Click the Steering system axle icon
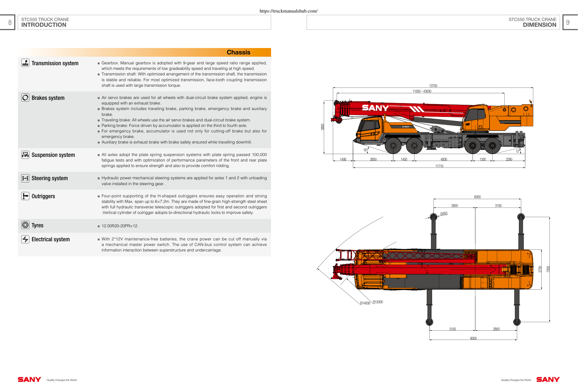Viewport: 578px width, 392px height. tap(25, 178)
